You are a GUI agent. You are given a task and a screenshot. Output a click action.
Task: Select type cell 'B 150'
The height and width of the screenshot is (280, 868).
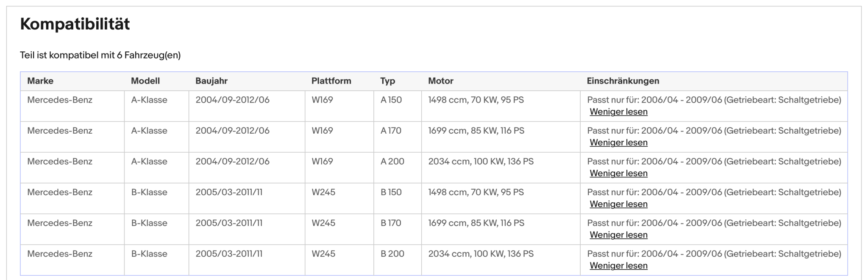(x=391, y=192)
